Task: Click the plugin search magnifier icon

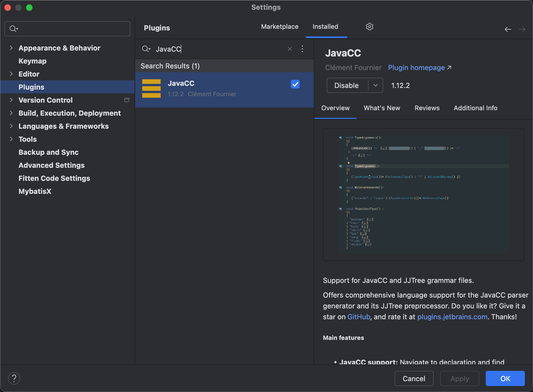Action: click(x=146, y=49)
